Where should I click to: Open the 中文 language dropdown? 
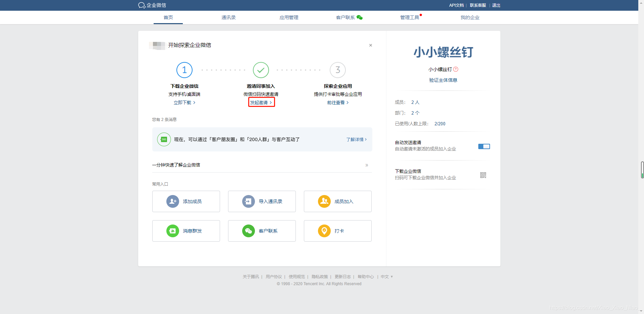click(386, 277)
